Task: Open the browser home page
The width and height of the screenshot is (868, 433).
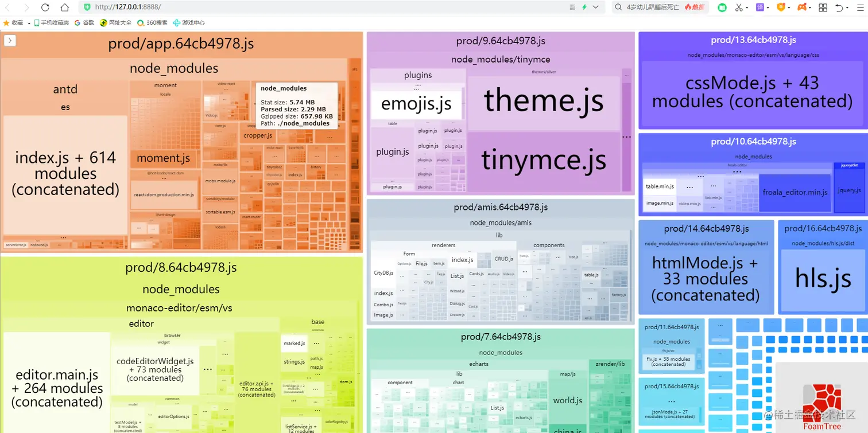Action: tap(64, 7)
